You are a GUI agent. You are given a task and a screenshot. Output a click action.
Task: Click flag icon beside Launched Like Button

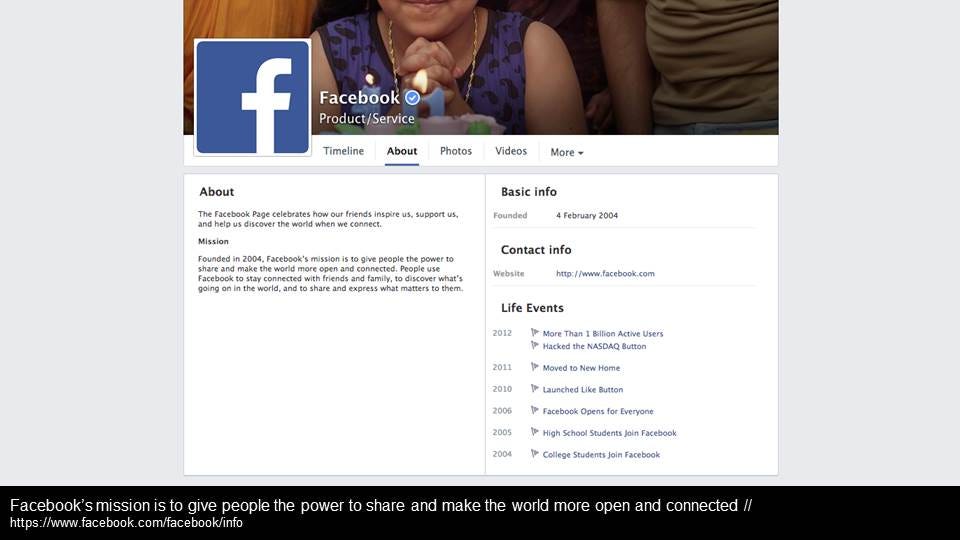[x=534, y=388]
